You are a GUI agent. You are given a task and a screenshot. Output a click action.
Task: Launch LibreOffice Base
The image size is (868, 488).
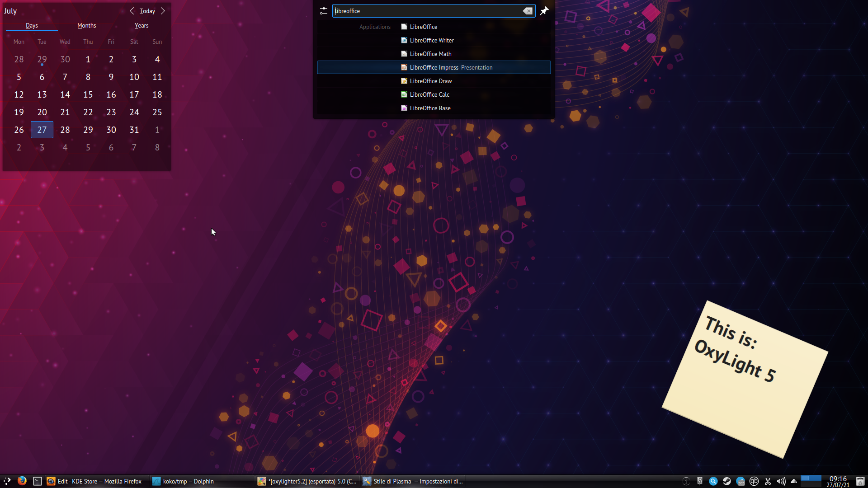tap(434, 108)
